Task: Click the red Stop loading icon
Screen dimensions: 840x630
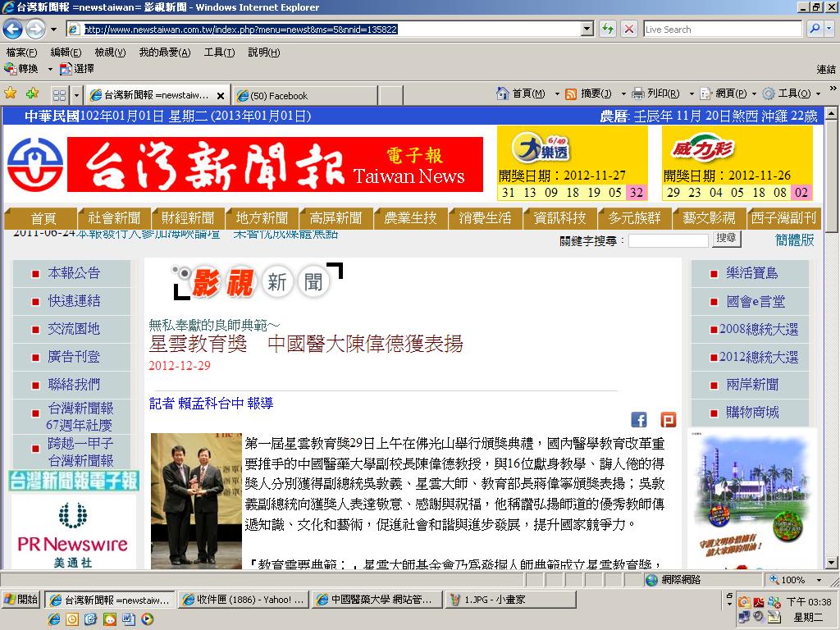Action: click(x=629, y=29)
